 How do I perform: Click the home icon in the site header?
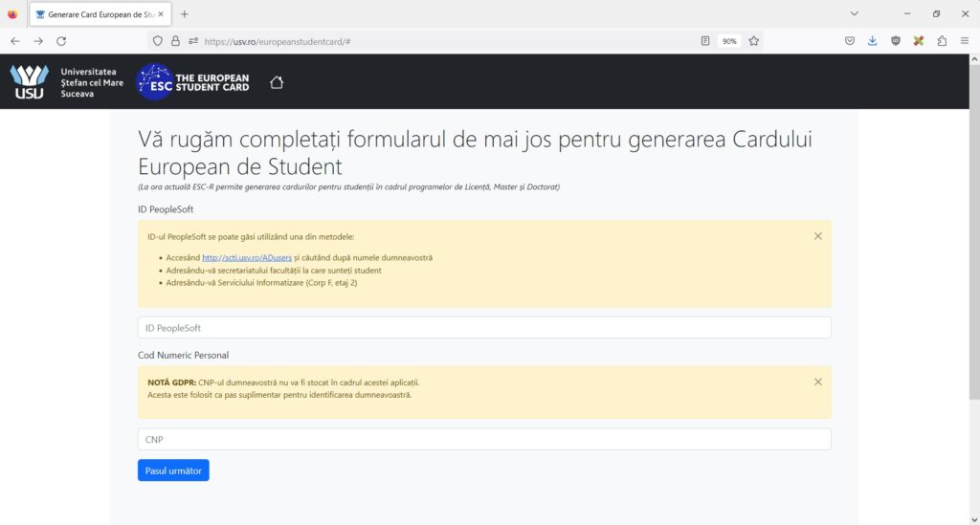pyautogui.click(x=277, y=82)
